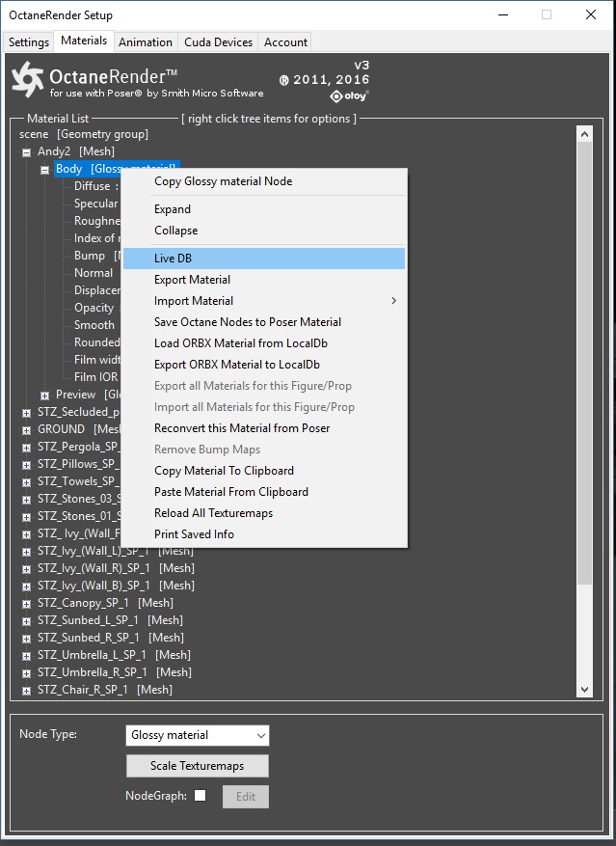The width and height of the screenshot is (616, 846).
Task: Select the Smooth property row
Action: click(x=94, y=325)
